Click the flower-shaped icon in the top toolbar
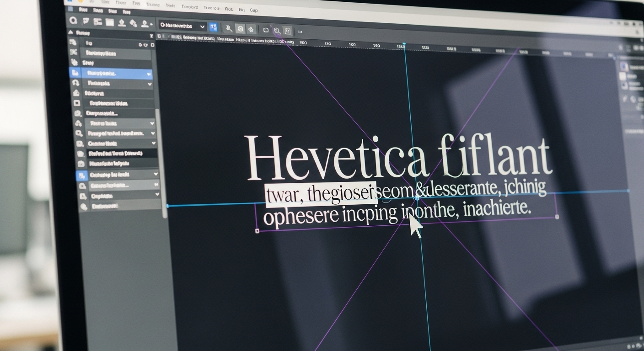Viewport: 644px width, 351px height. tap(251, 30)
